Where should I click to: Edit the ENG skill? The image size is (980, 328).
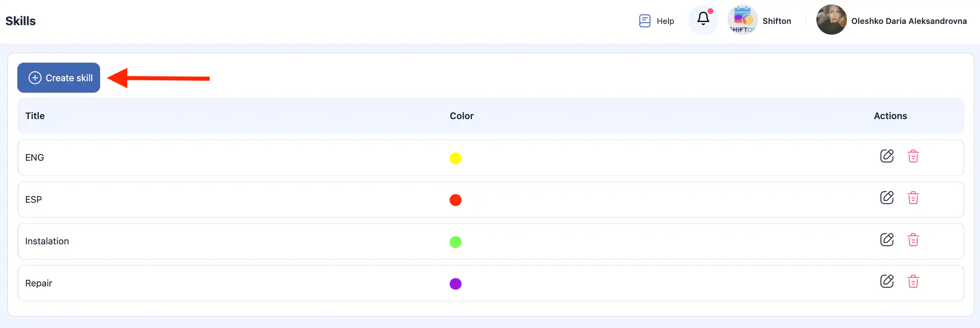887,156
